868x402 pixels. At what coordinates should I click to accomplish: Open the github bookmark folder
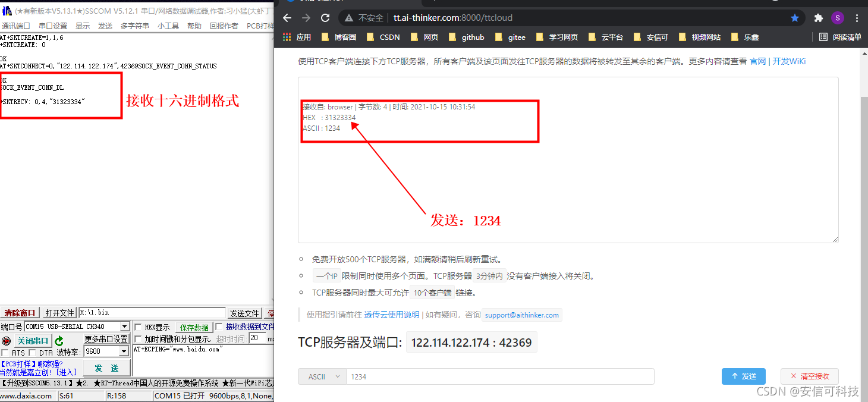(x=466, y=37)
